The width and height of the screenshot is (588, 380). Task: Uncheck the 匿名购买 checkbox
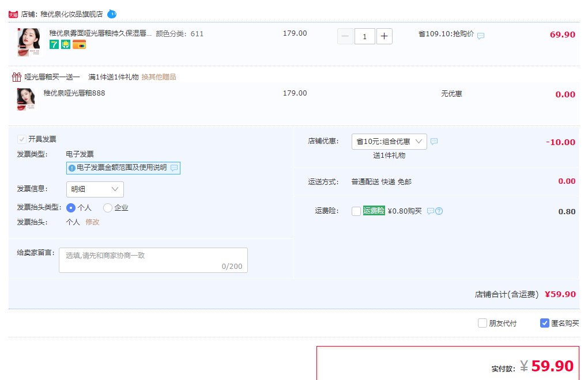pos(545,323)
